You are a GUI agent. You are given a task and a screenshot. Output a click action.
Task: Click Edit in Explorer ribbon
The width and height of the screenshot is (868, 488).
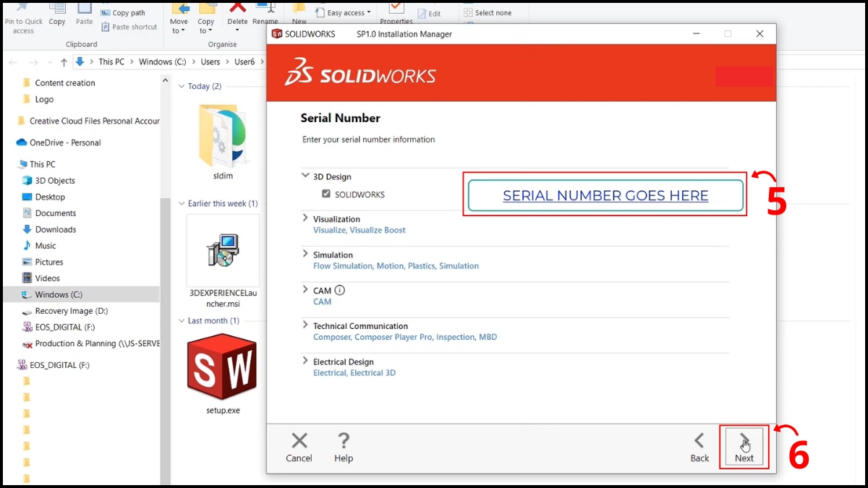[x=429, y=14]
